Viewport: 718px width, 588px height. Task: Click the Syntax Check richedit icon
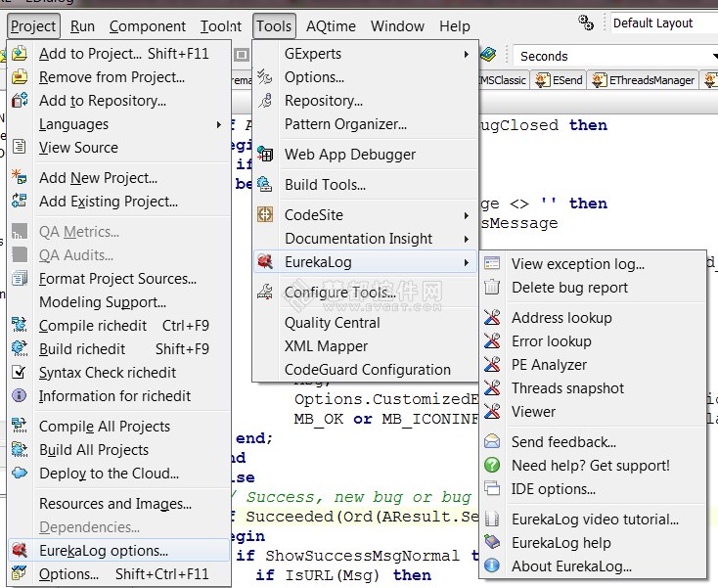pos(20,372)
